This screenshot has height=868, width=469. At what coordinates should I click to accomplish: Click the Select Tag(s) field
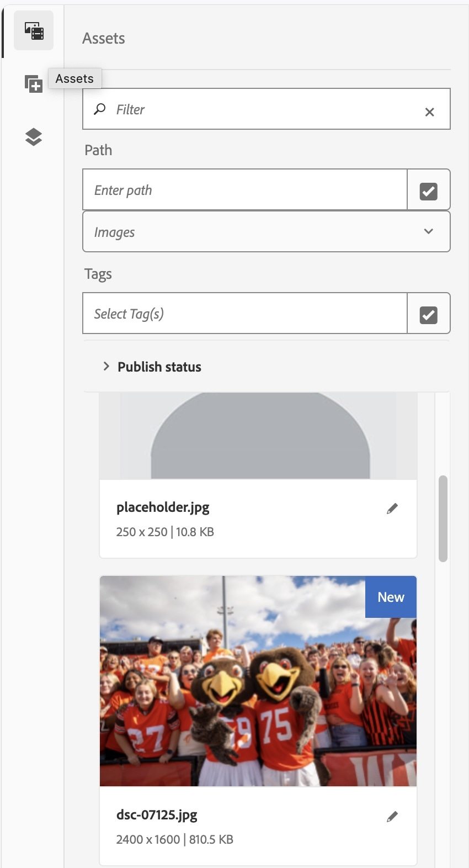(x=245, y=314)
